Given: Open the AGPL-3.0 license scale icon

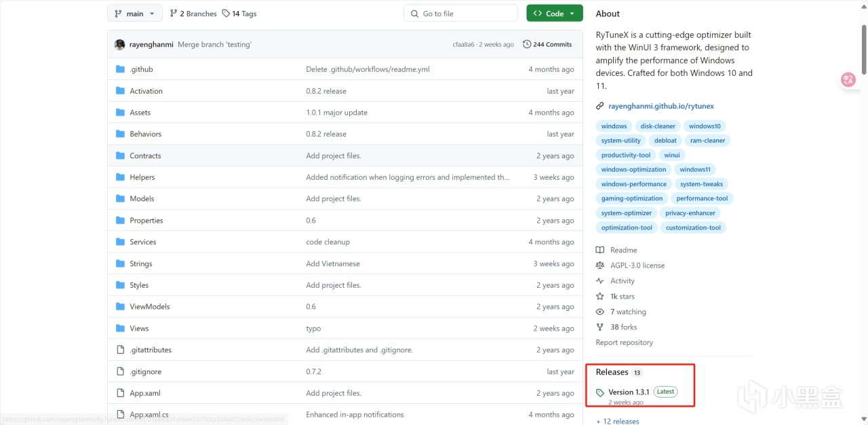Looking at the screenshot, I should [599, 265].
